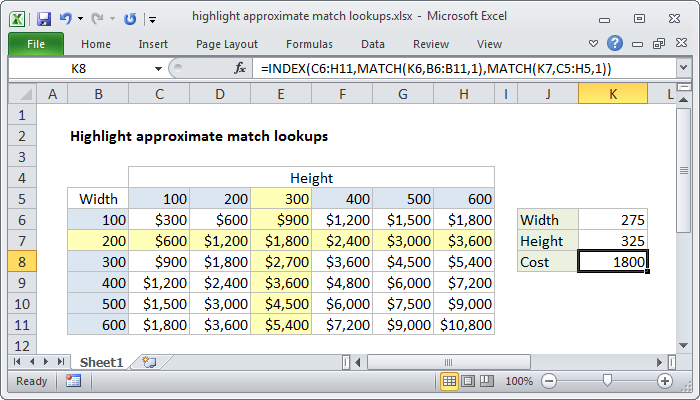Zoom in with the plus button
Viewport: 700px width, 400px height.
coord(665,381)
